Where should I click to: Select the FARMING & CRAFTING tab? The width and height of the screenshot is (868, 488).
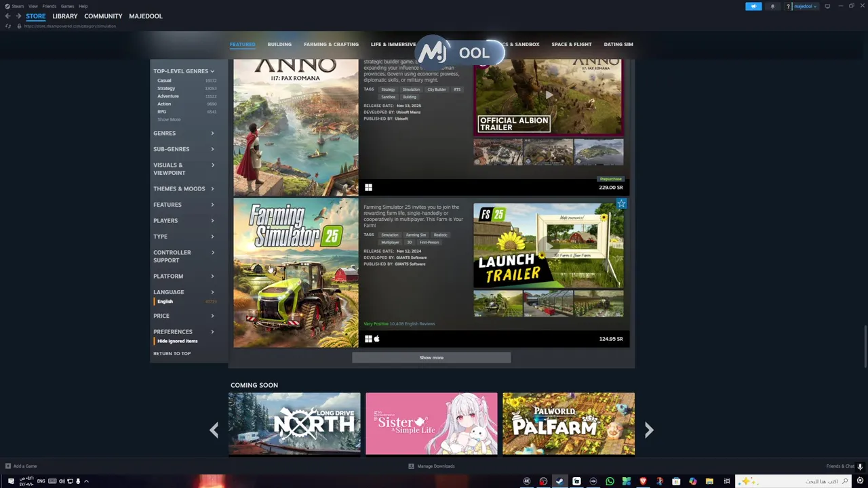pos(331,45)
